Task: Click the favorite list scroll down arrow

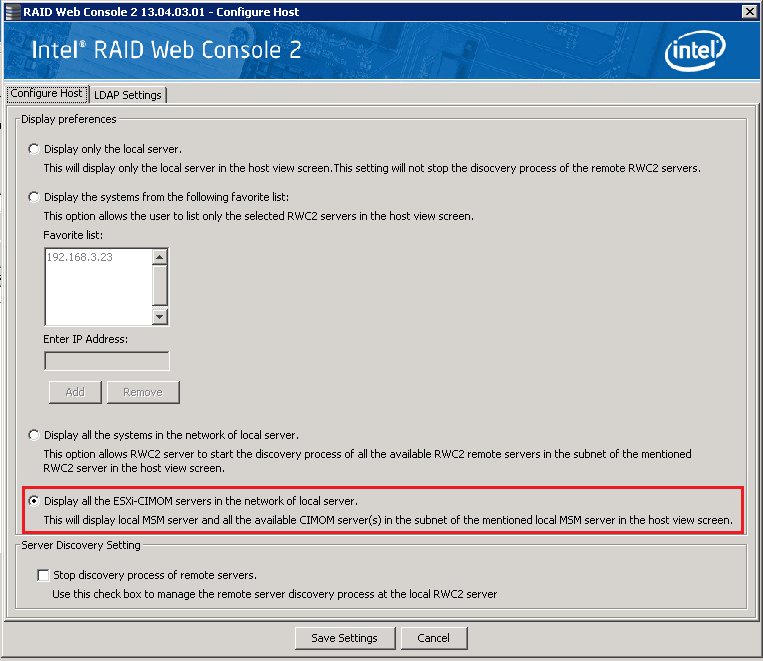Action: pos(160,317)
